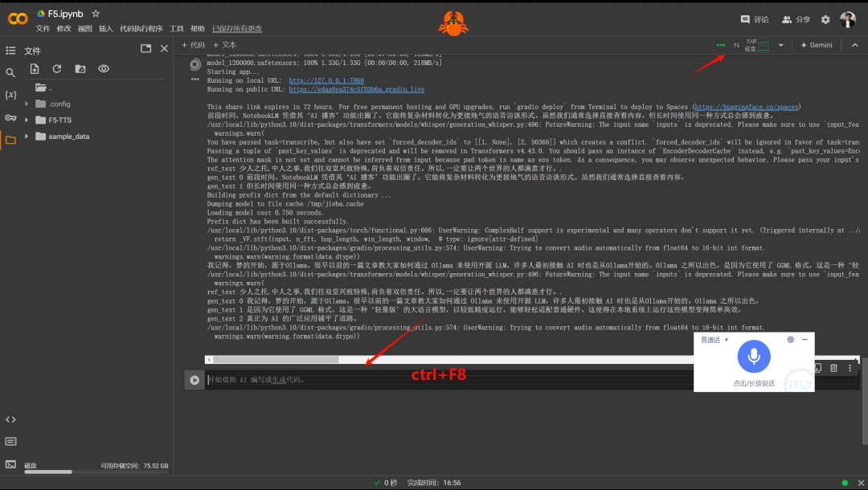This screenshot has height=490, width=868.
Task: Expand the sample_data folder
Action: pyautogui.click(x=27, y=136)
